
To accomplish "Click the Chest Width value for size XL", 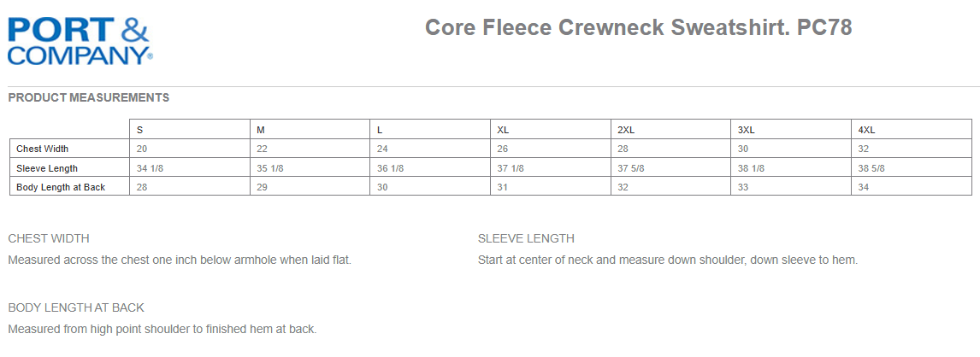I will click(x=503, y=149).
